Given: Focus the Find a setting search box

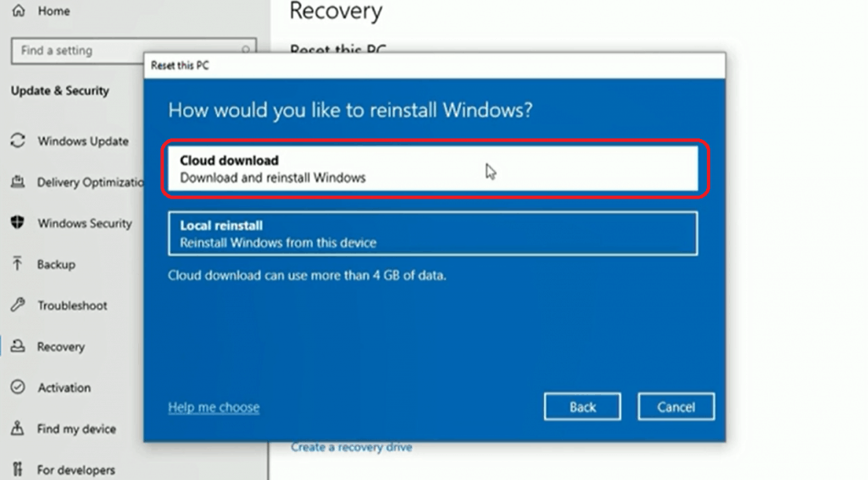Looking at the screenshot, I should click(133, 50).
